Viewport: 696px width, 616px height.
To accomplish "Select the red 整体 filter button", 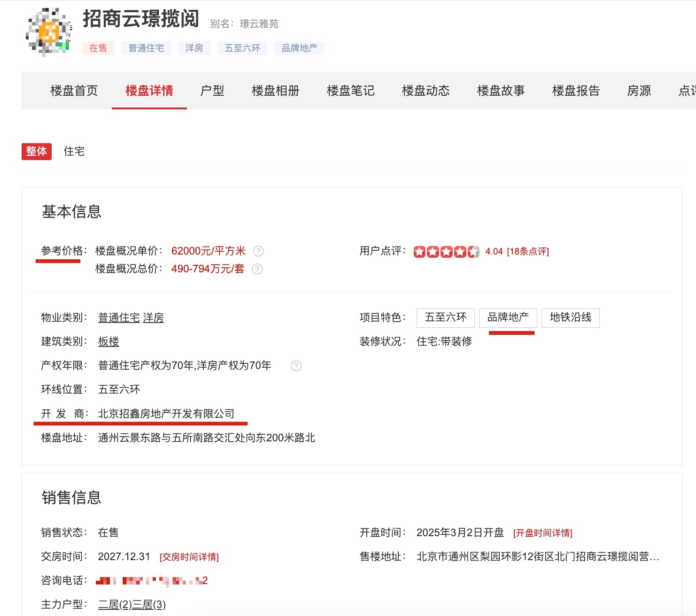I will (37, 151).
